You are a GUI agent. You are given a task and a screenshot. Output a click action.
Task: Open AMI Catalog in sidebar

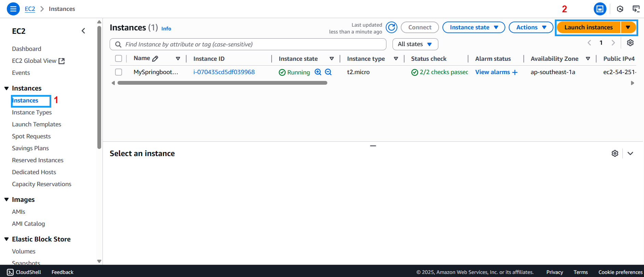click(x=28, y=224)
